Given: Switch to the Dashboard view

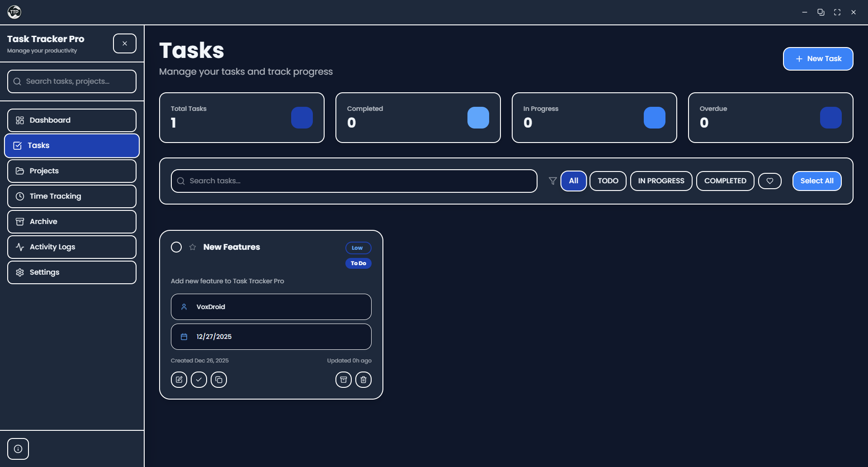Looking at the screenshot, I should (71, 120).
